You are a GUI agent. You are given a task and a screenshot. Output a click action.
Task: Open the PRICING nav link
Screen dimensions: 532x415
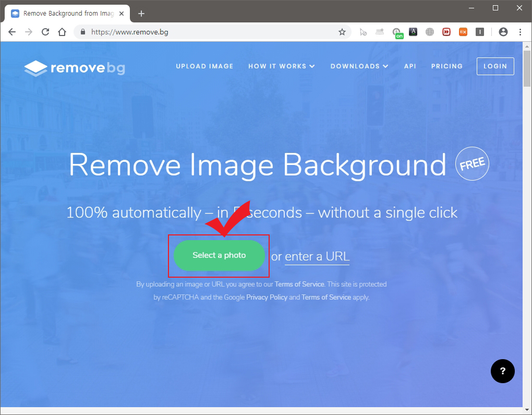point(447,66)
